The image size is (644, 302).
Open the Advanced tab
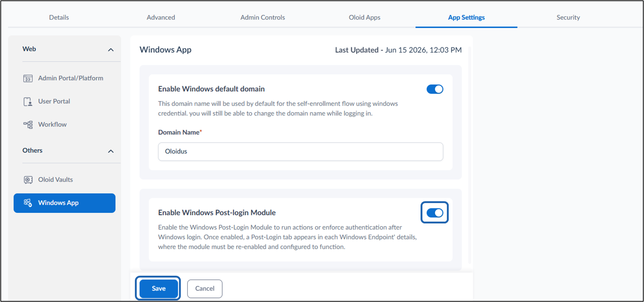pos(161,17)
